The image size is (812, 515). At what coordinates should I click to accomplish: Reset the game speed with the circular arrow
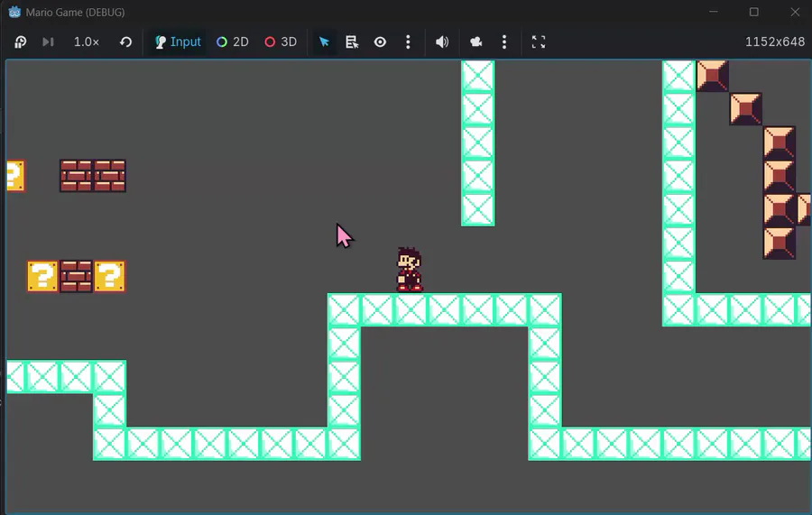point(125,41)
